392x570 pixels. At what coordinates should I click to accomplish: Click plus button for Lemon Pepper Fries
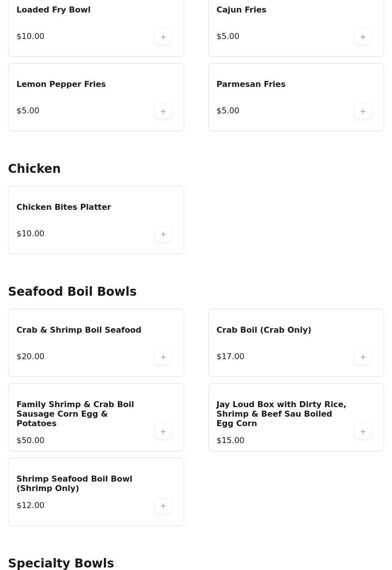pyautogui.click(x=163, y=111)
